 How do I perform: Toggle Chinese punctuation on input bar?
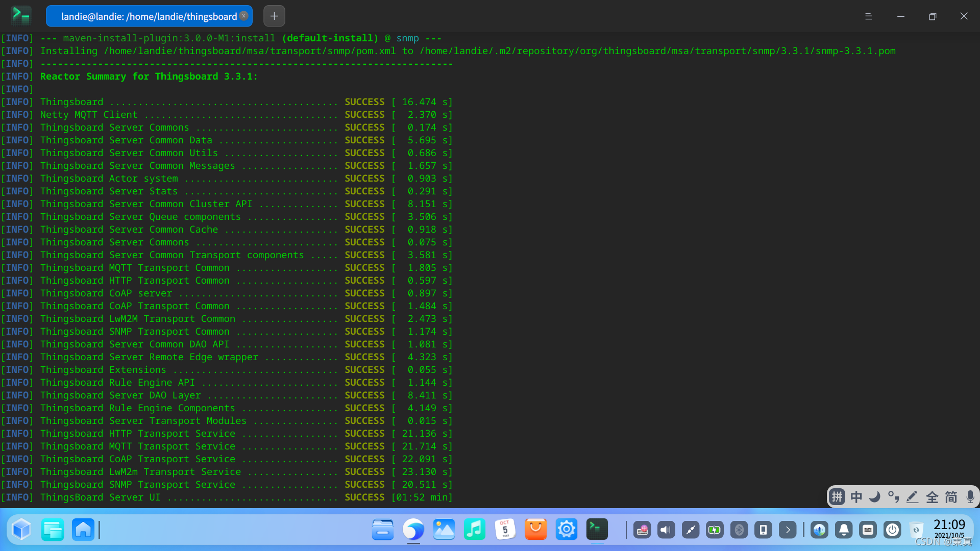click(x=894, y=496)
